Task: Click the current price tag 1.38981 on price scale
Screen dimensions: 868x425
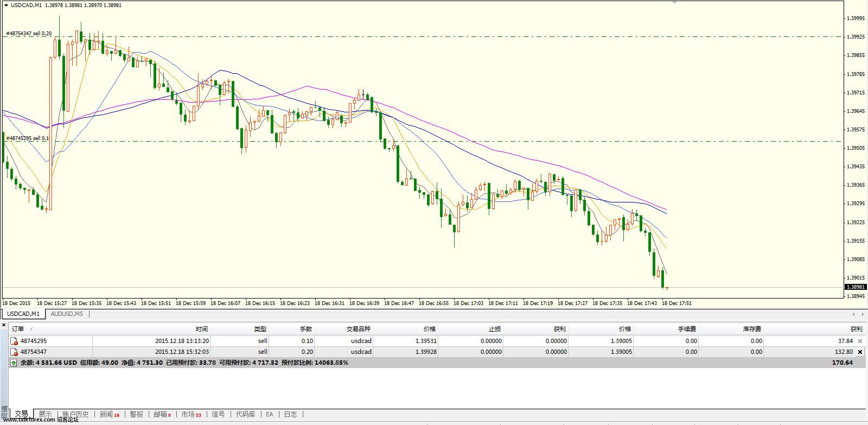Action: click(855, 287)
